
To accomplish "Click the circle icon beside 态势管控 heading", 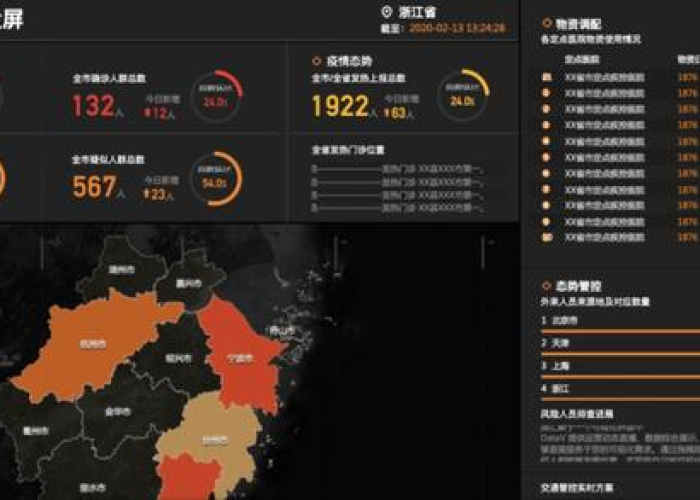I will click(x=546, y=285).
